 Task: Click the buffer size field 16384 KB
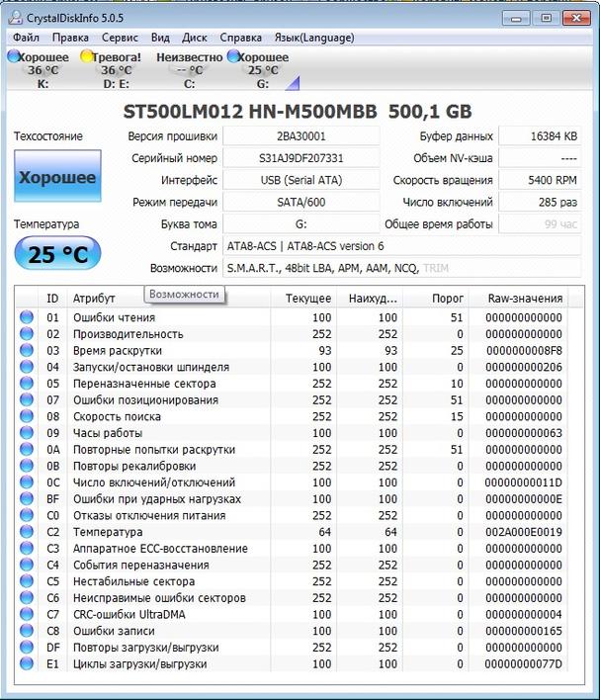pyautogui.click(x=540, y=136)
